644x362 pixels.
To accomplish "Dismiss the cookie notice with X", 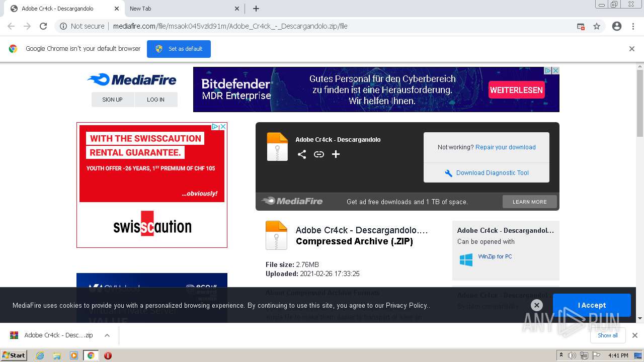I will 537,305.
